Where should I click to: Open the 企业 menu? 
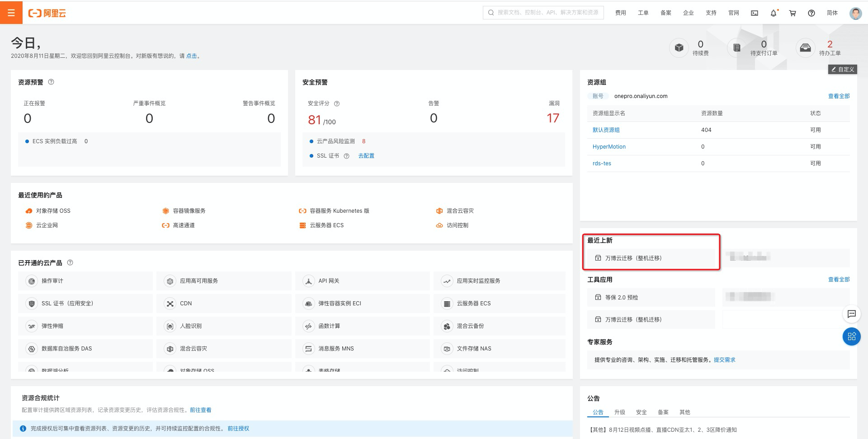pyautogui.click(x=689, y=13)
